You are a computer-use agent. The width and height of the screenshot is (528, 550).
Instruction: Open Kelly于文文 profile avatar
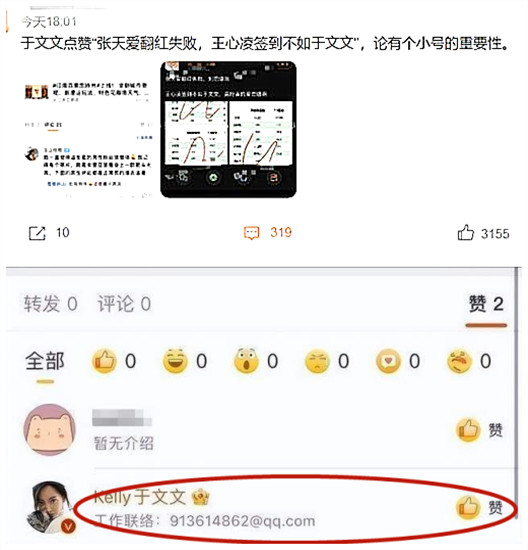click(52, 507)
